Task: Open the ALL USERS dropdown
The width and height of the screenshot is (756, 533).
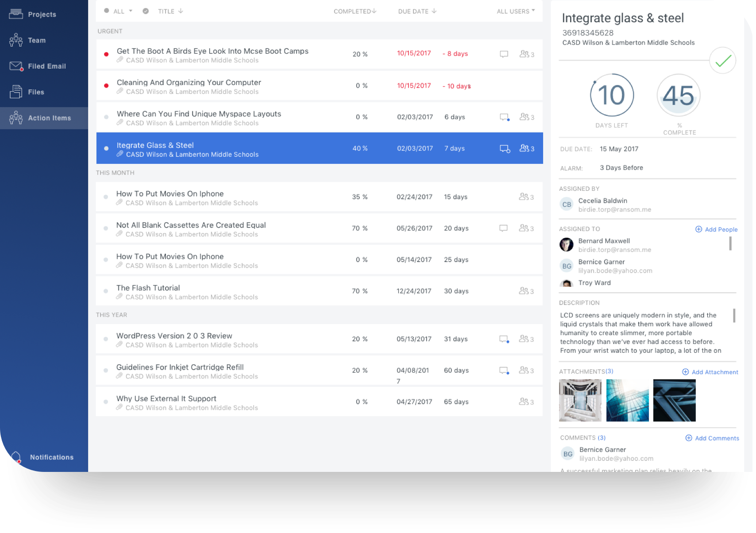Action: tap(515, 11)
